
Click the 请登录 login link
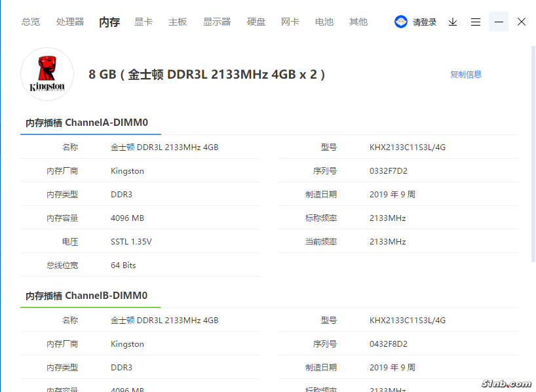[x=425, y=22]
